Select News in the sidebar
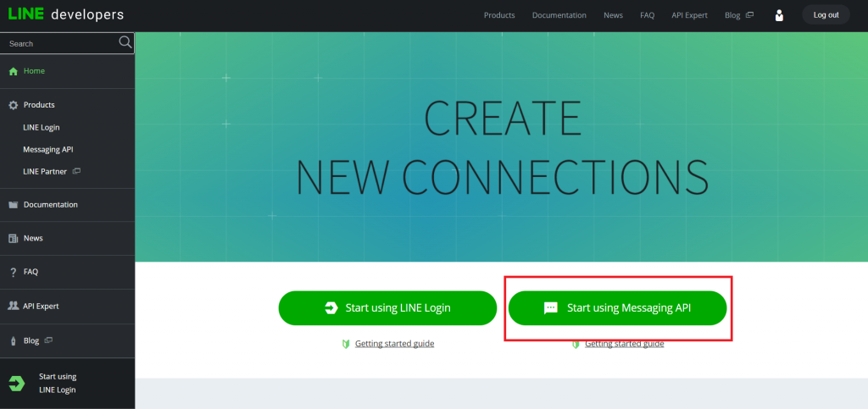The width and height of the screenshot is (868, 409). 33,238
